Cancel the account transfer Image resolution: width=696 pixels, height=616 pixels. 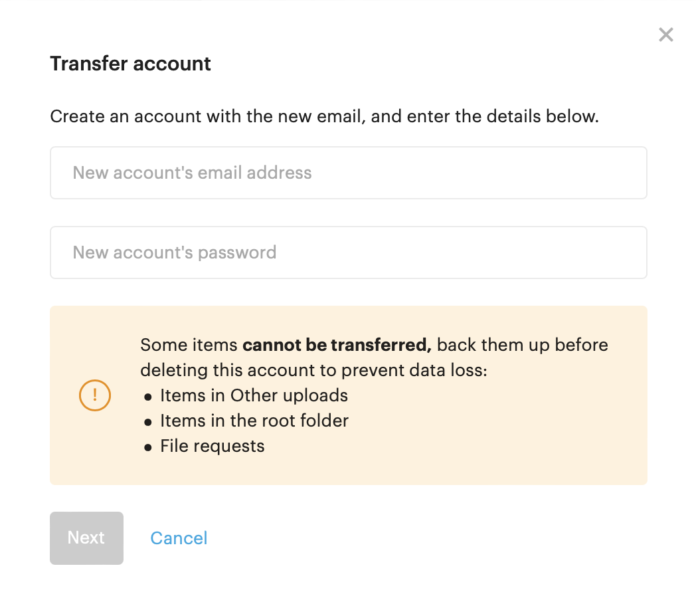[x=179, y=538]
